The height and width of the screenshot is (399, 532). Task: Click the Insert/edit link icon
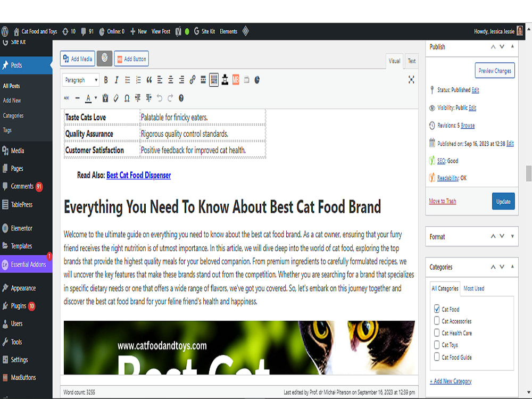point(193,80)
